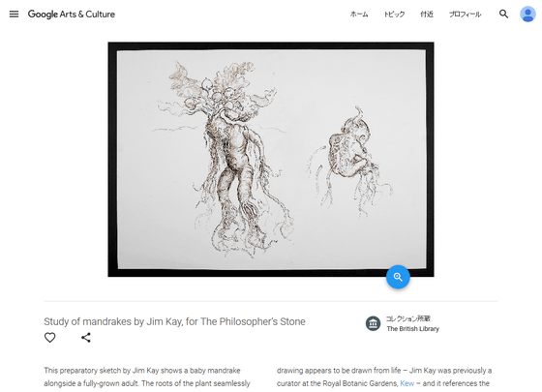
Task: Go to the ホーム tab
Action: (359, 15)
